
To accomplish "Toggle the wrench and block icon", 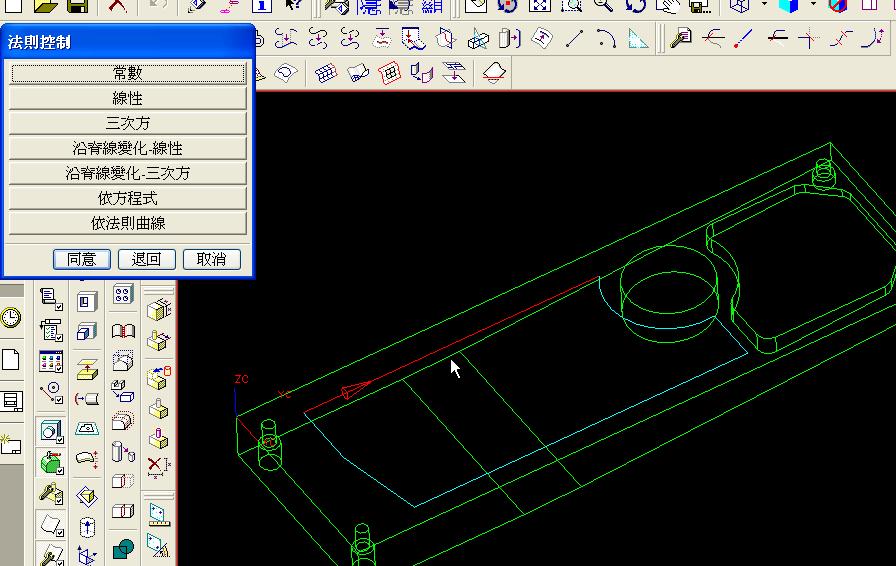I will click(51, 493).
